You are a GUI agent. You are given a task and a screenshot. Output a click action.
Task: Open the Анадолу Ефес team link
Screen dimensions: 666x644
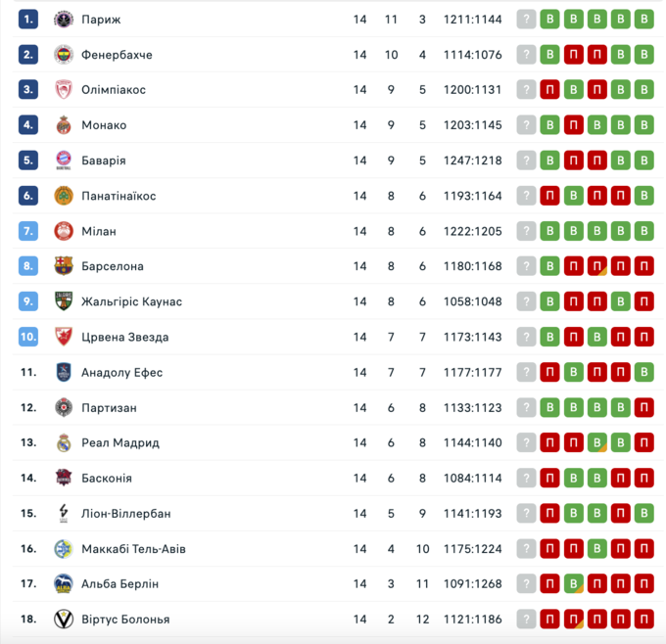[x=121, y=372]
